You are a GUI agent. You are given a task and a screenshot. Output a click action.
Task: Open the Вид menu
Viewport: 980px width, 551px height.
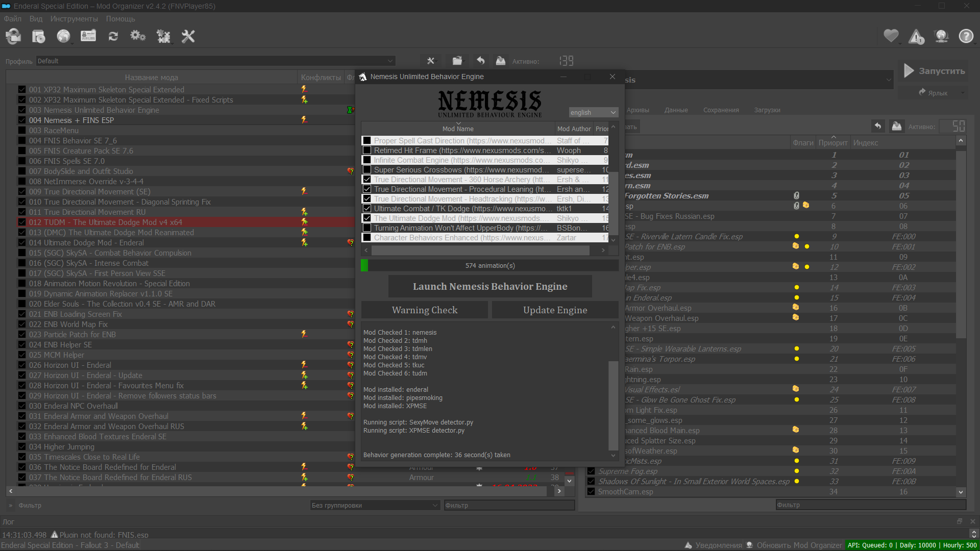coord(36,18)
